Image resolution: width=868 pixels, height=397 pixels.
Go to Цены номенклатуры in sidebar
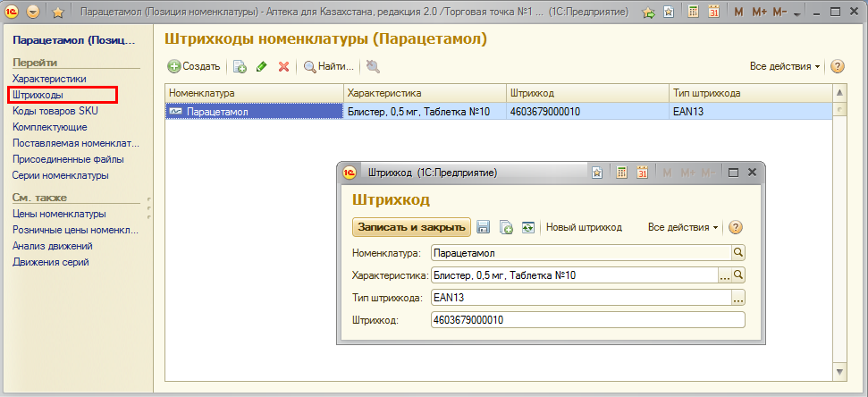59,214
